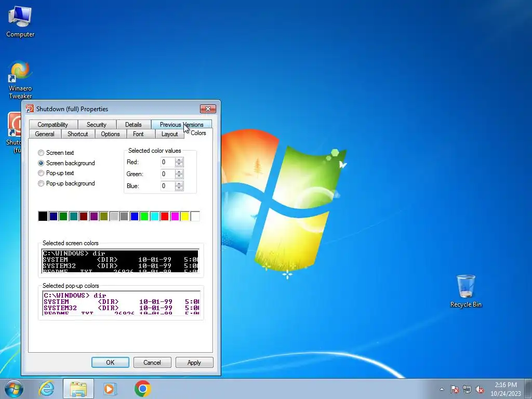Close the Shutdown (full) Properties dialog
The height and width of the screenshot is (399, 532).
[208, 109]
